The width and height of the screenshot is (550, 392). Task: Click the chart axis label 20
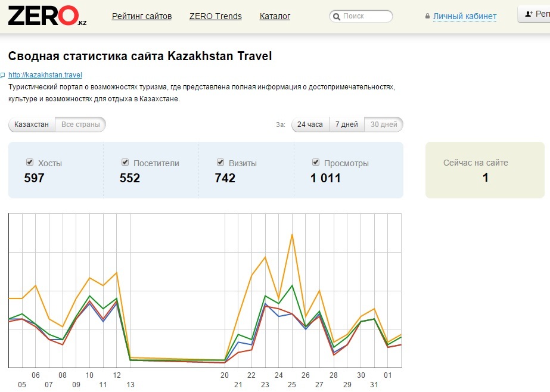[225, 375]
